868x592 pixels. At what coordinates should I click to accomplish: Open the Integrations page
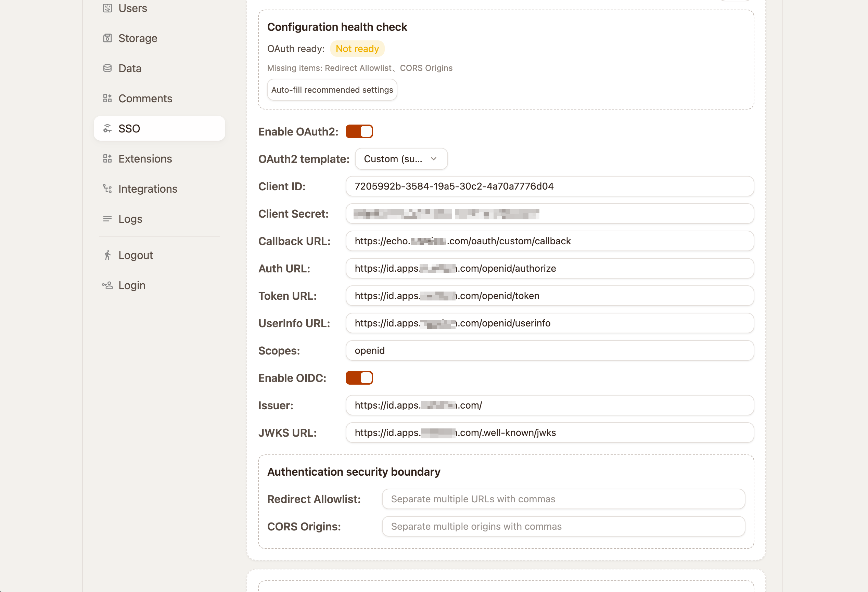tap(159, 189)
